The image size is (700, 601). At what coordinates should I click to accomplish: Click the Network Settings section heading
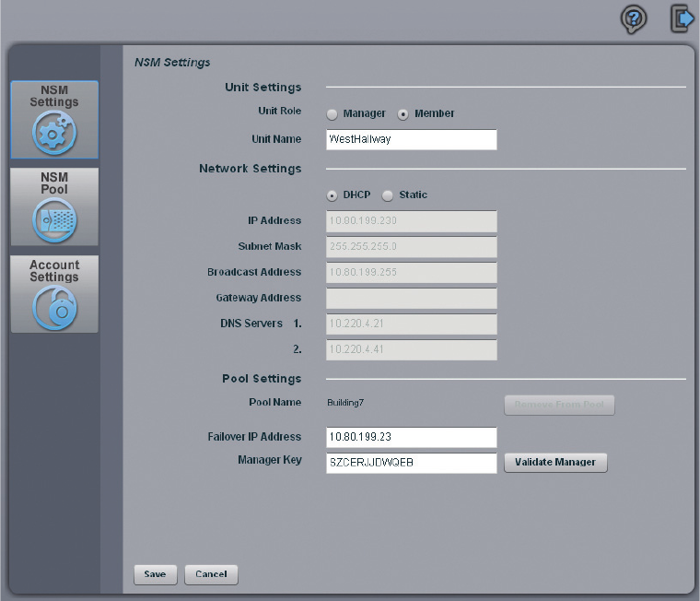tap(250, 169)
